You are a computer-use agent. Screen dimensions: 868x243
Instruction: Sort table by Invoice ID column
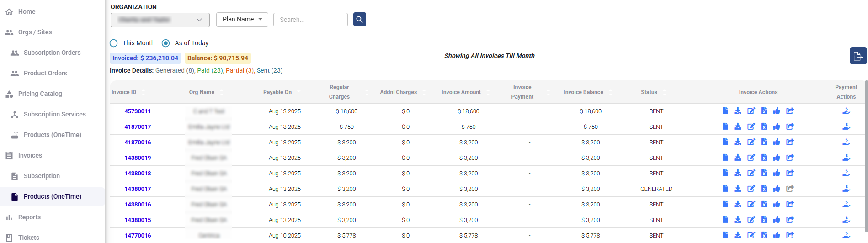coord(124,92)
